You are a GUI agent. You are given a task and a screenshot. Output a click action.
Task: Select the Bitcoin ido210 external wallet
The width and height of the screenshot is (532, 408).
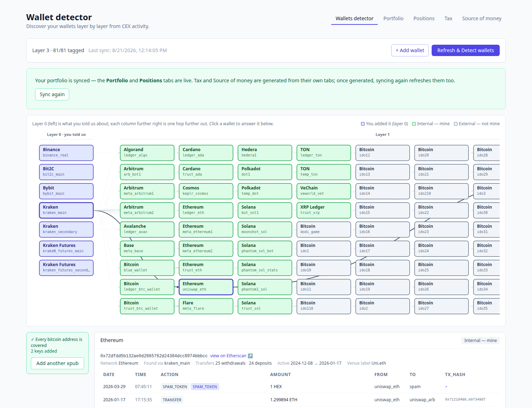tap(442, 191)
